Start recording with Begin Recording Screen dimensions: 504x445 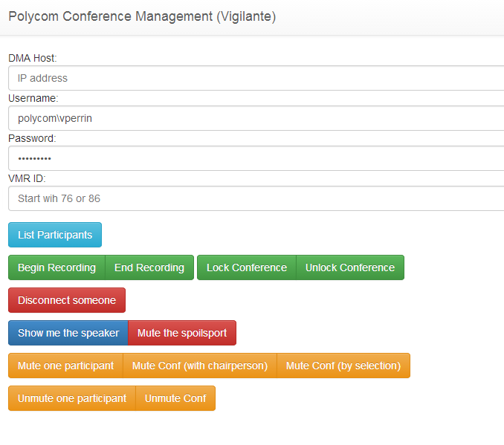pyautogui.click(x=57, y=267)
